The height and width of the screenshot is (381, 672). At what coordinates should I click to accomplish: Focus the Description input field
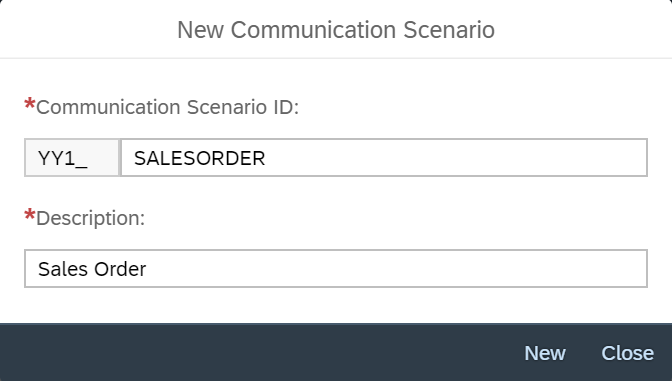336,268
